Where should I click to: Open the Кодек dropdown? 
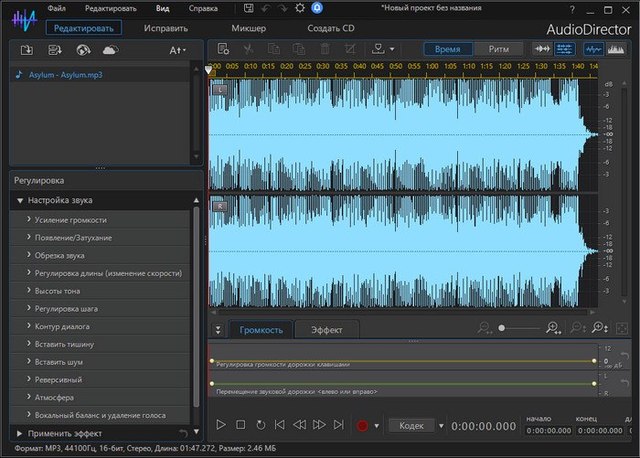click(441, 425)
